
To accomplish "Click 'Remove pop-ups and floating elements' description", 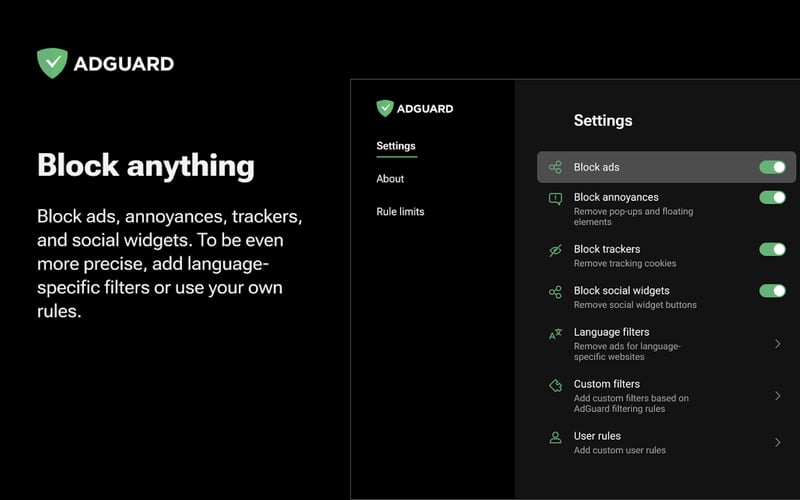I will pos(633,216).
